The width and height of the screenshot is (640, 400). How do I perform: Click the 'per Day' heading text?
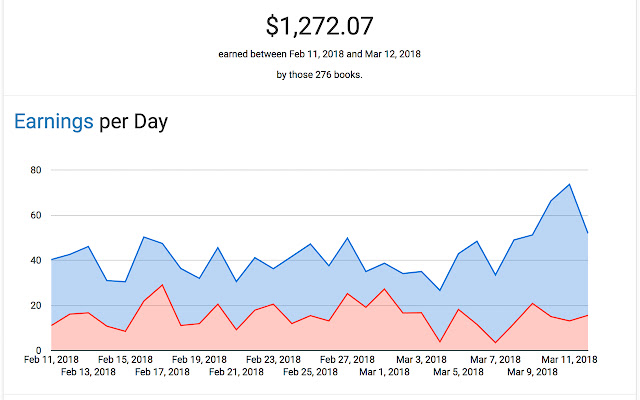(133, 122)
